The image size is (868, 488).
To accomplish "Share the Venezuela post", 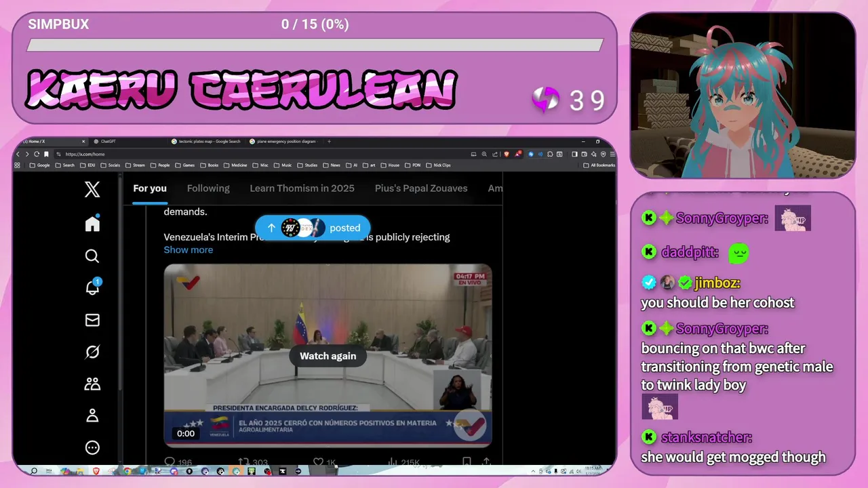I will (x=486, y=462).
